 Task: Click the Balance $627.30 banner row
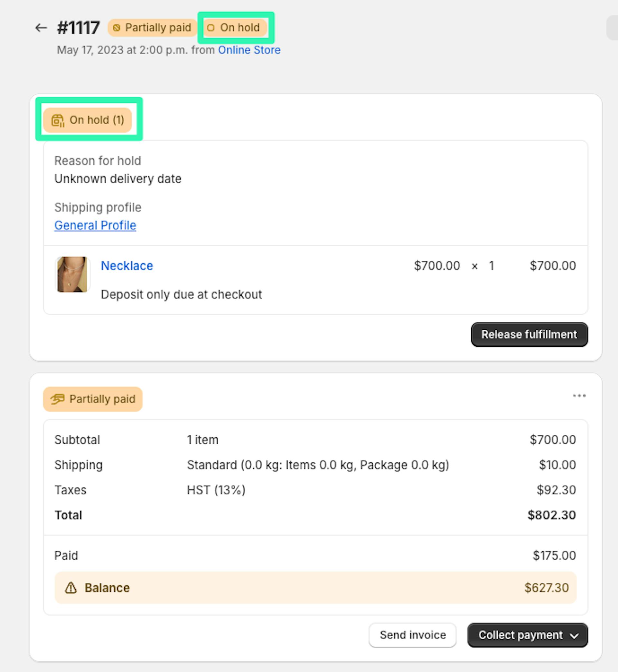tap(315, 588)
